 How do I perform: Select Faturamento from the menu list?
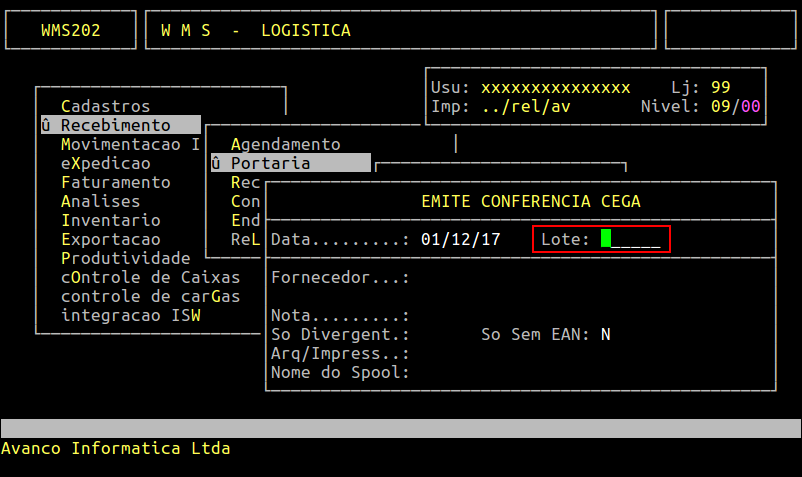115,182
